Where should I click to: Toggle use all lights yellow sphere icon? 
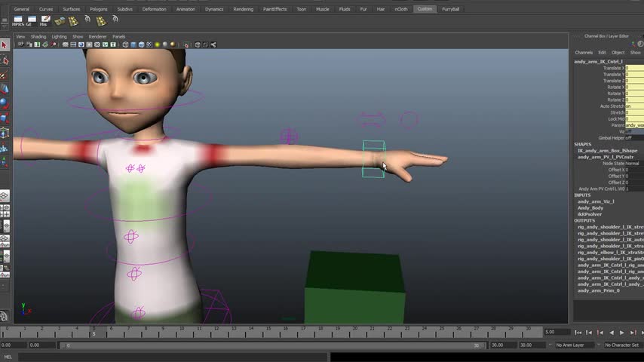pyautogui.click(x=158, y=44)
